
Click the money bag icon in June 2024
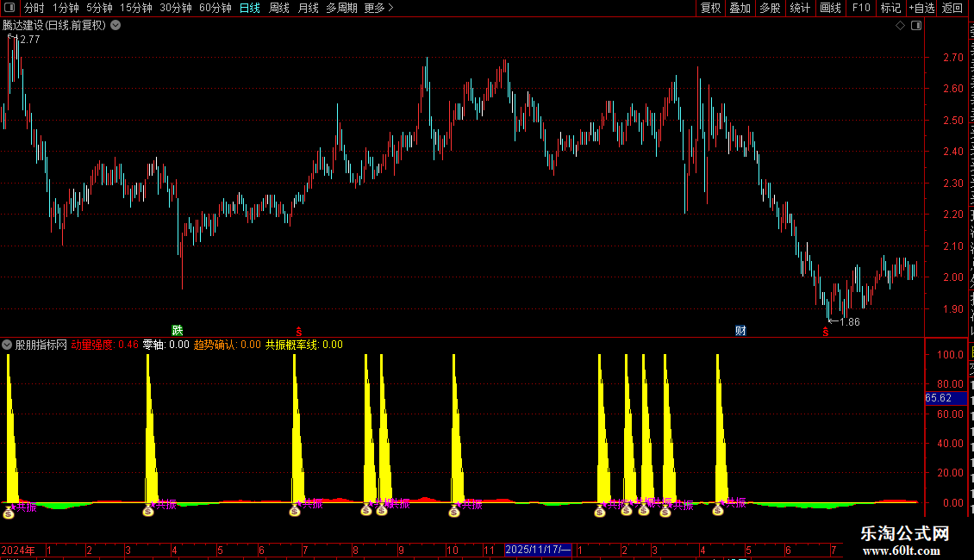click(x=295, y=510)
